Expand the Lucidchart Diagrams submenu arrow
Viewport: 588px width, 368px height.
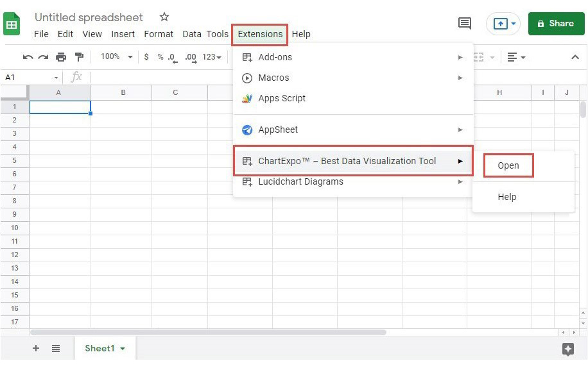pyautogui.click(x=460, y=182)
